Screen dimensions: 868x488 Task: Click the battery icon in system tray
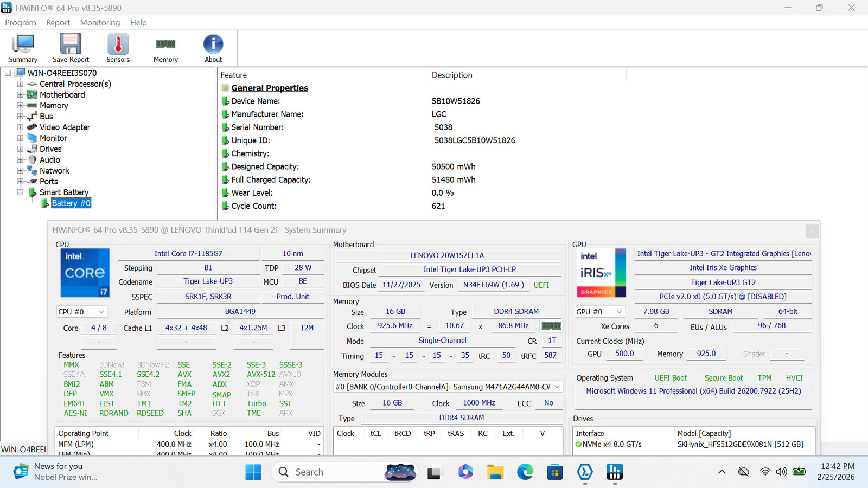[799, 472]
